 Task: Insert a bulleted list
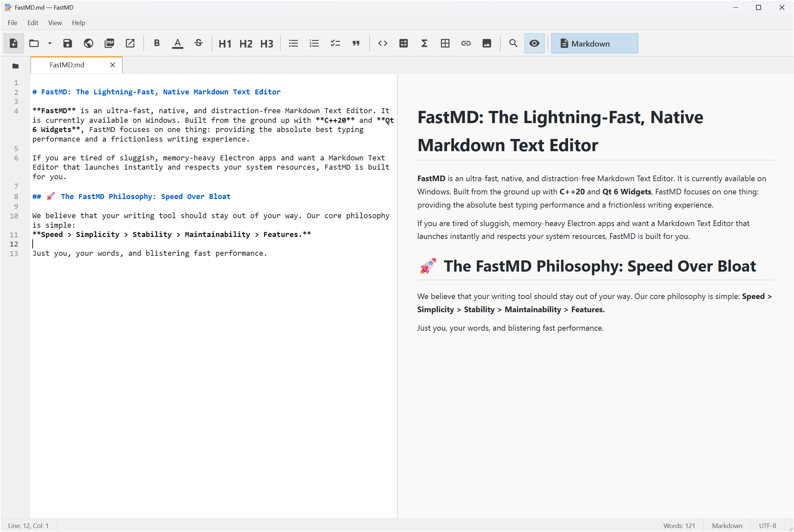click(293, 44)
